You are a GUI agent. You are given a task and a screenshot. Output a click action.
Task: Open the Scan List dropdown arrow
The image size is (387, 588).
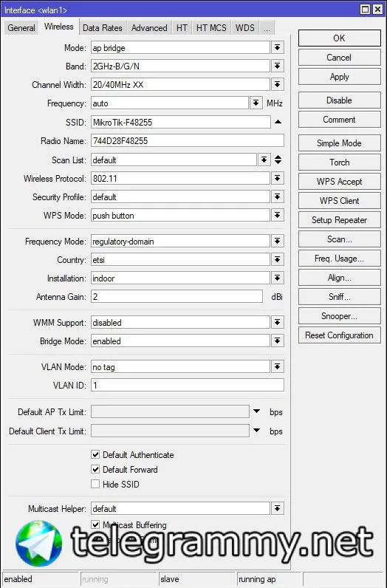pyautogui.click(x=264, y=160)
